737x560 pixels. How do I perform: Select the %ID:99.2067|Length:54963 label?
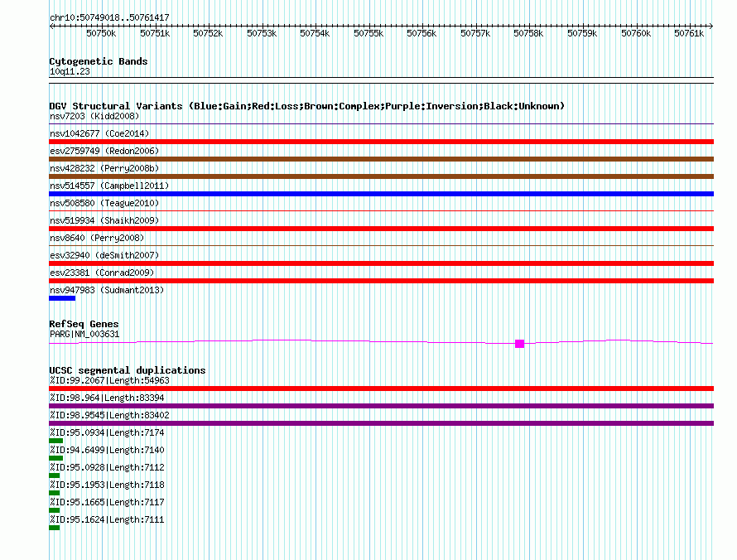tap(109, 380)
